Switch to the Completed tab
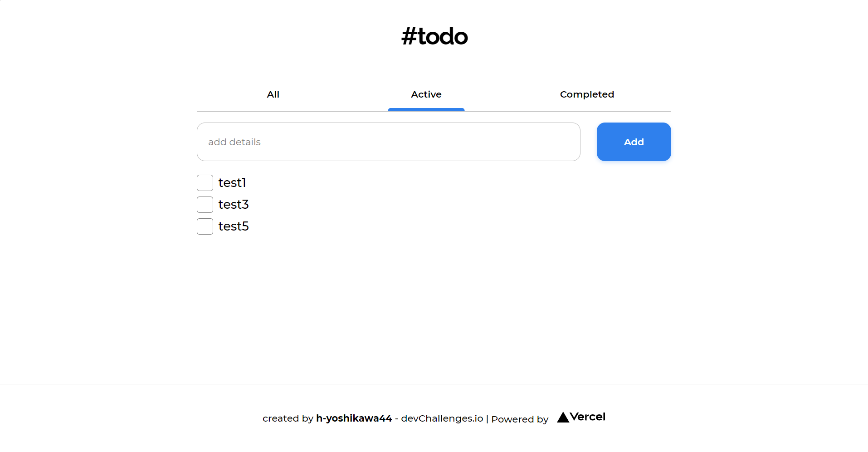This screenshot has height=452, width=868. (587, 94)
